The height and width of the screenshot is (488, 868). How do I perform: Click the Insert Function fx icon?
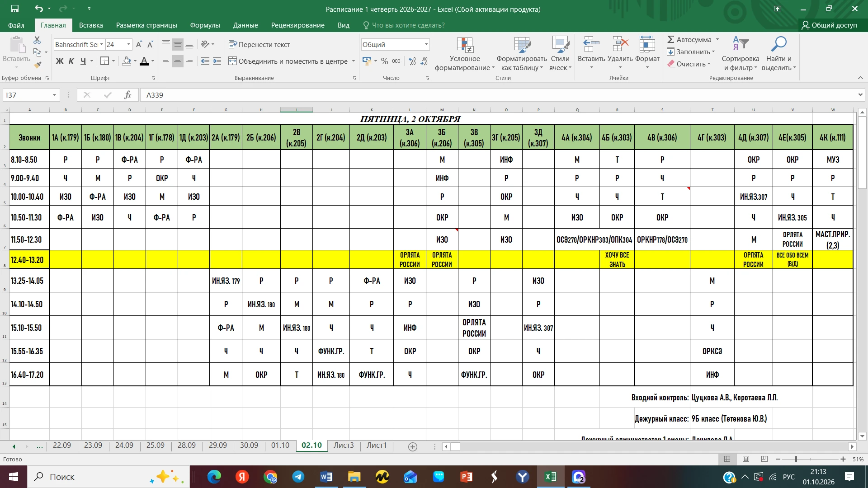point(127,95)
